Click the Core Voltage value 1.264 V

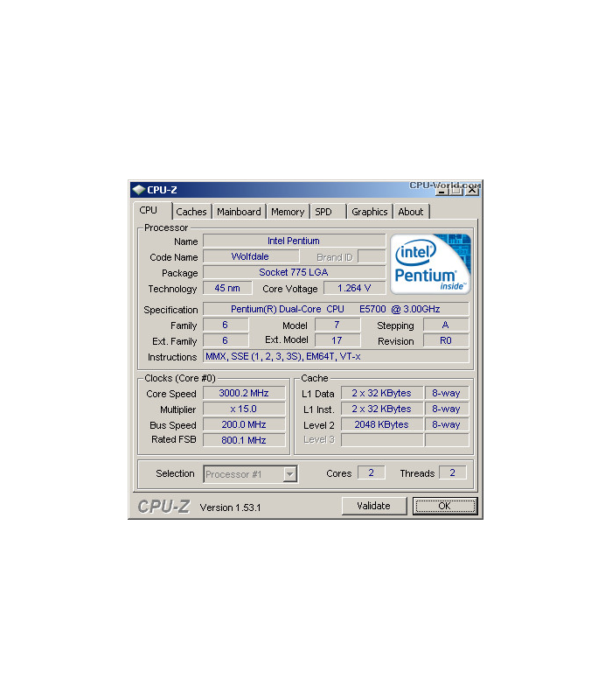pyautogui.click(x=354, y=288)
